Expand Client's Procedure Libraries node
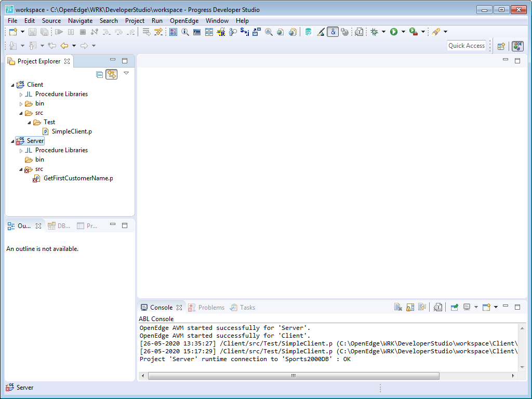 click(21, 95)
